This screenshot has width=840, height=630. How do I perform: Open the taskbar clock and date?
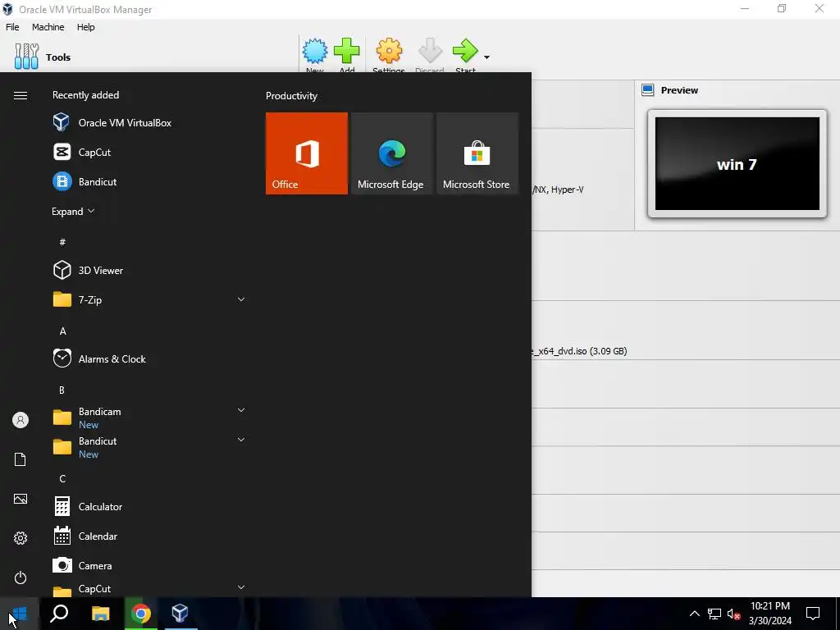(x=769, y=614)
